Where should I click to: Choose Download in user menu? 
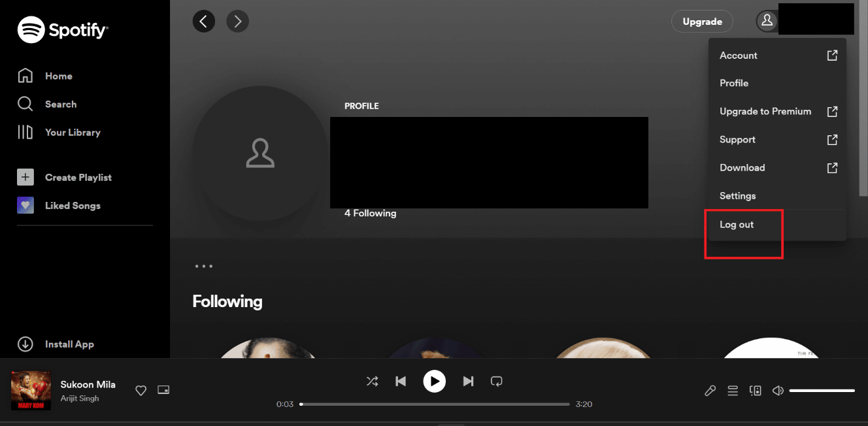tap(777, 167)
